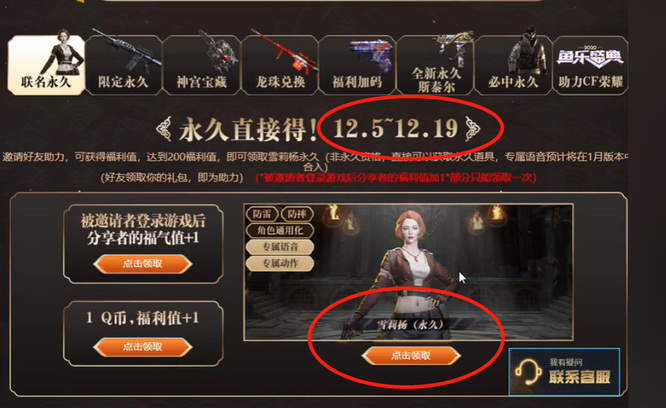Click the 雪莉杨（永久） name label
The width and height of the screenshot is (666, 408).
pos(410,325)
